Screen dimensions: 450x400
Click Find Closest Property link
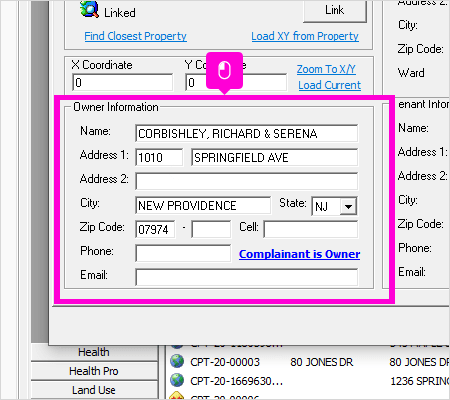click(x=135, y=36)
